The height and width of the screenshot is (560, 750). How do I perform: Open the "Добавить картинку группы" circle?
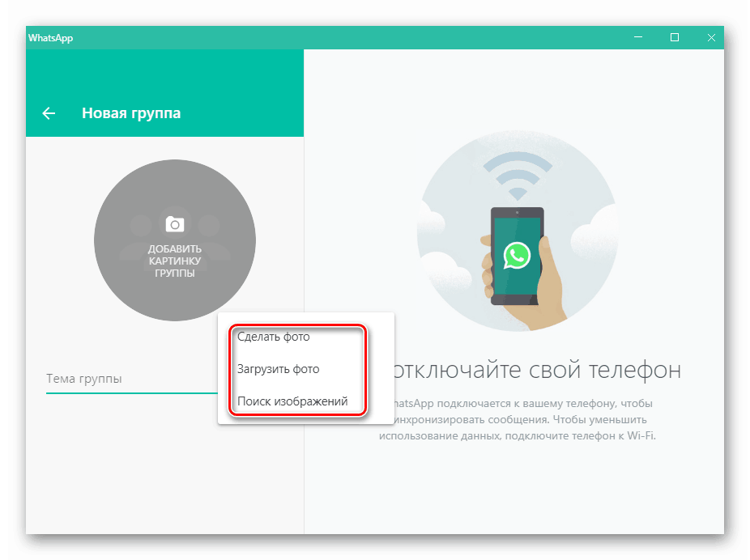coord(175,240)
